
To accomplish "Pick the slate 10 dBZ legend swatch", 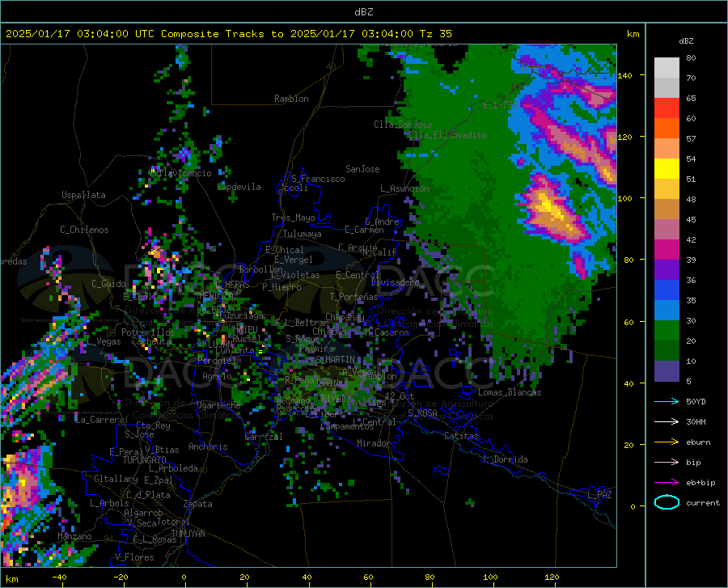I will coord(667,371).
